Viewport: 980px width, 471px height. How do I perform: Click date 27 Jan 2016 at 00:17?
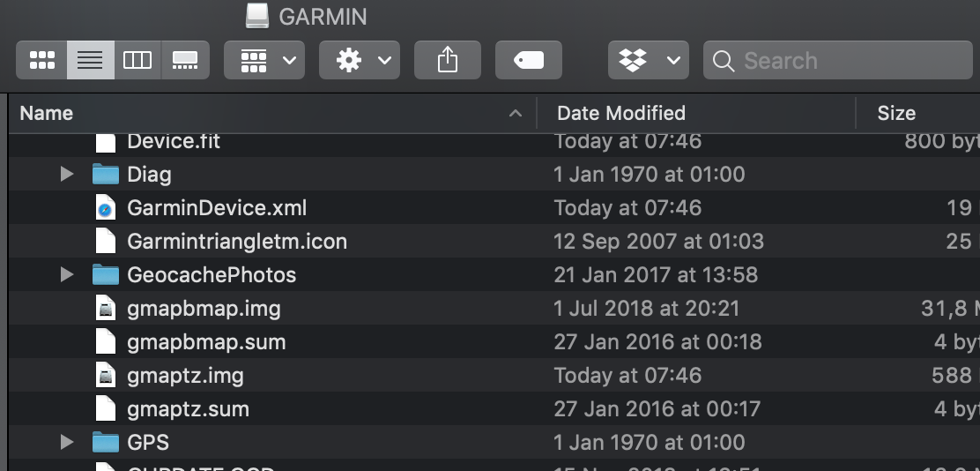[x=657, y=409]
